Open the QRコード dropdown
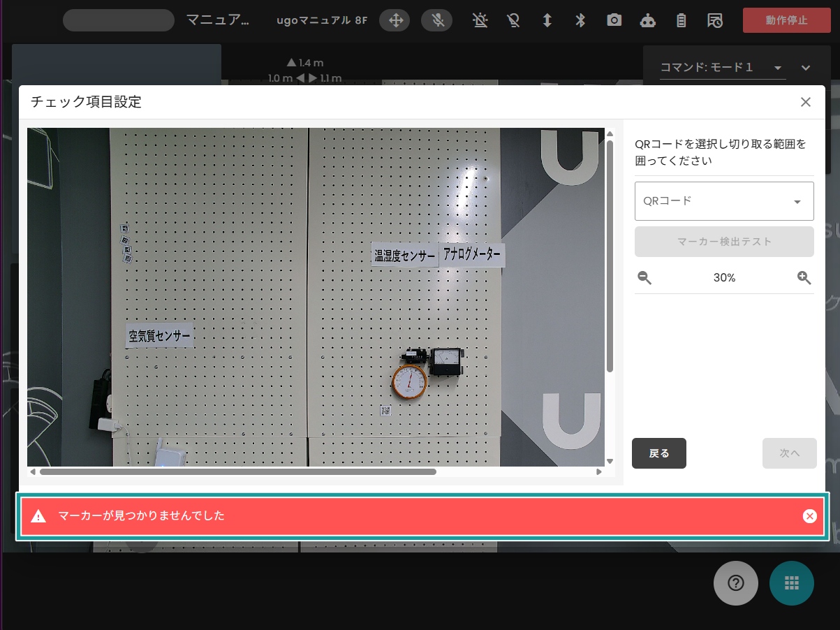The height and width of the screenshot is (630, 840). pyautogui.click(x=724, y=201)
